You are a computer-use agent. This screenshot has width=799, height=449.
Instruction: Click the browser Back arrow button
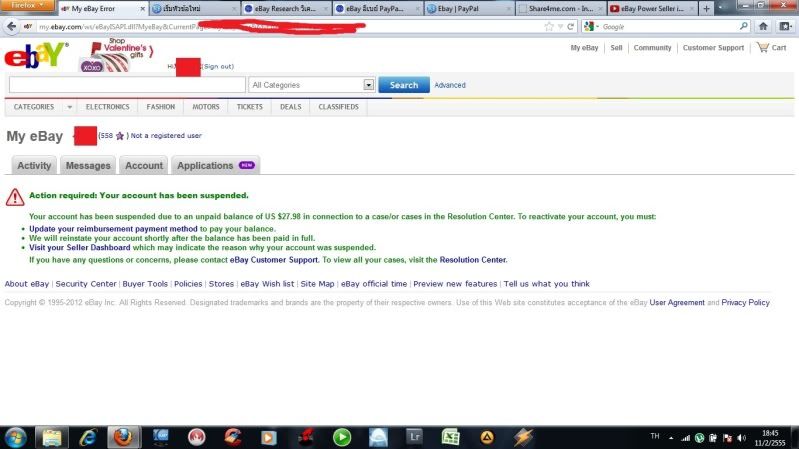coord(11,27)
